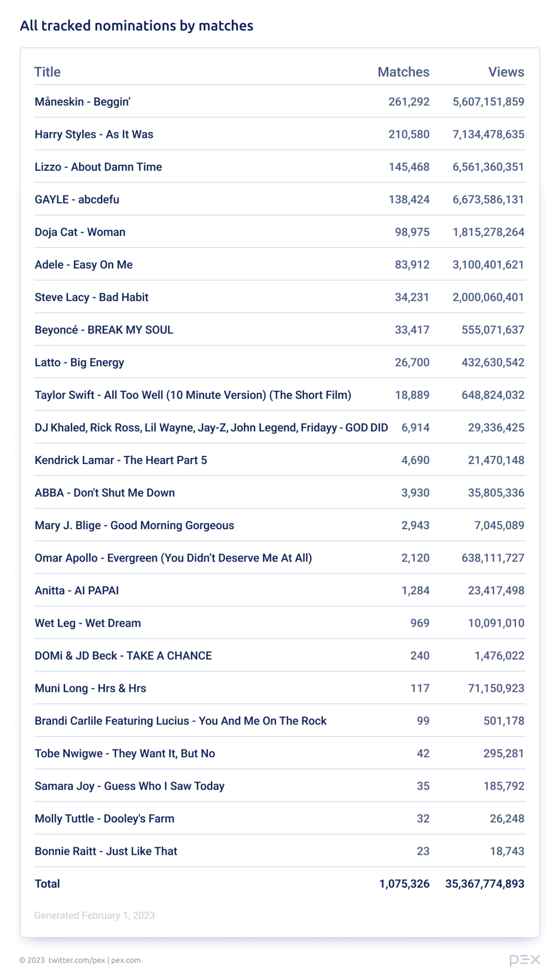Screen dimensions: 560x979
Task: Select ABBA - Don't Shut Me Down
Action: tap(105, 493)
